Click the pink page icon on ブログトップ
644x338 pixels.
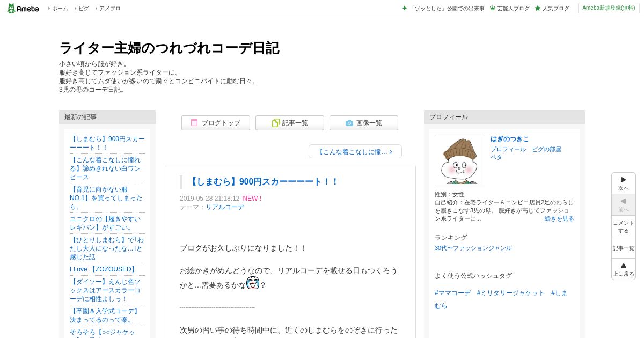194,123
